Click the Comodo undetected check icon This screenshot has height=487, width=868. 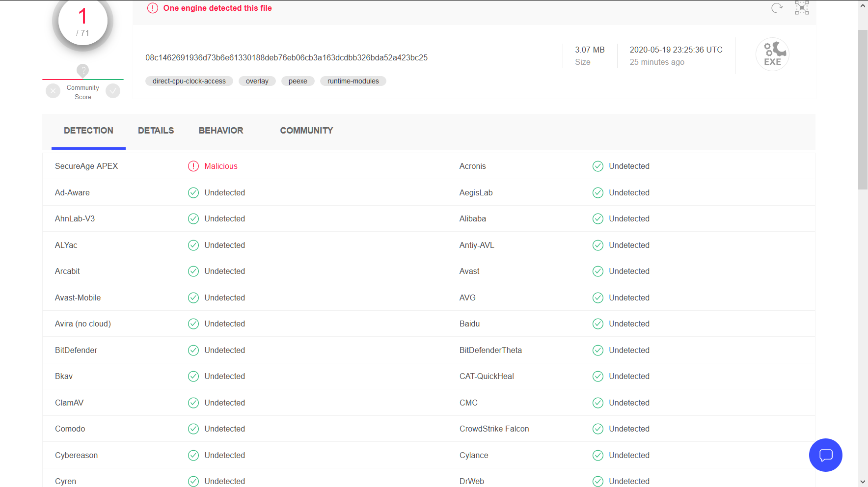pyautogui.click(x=193, y=429)
